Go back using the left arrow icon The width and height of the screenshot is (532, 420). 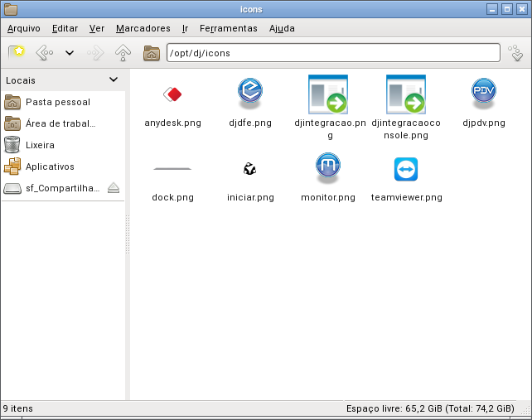[x=45, y=52]
